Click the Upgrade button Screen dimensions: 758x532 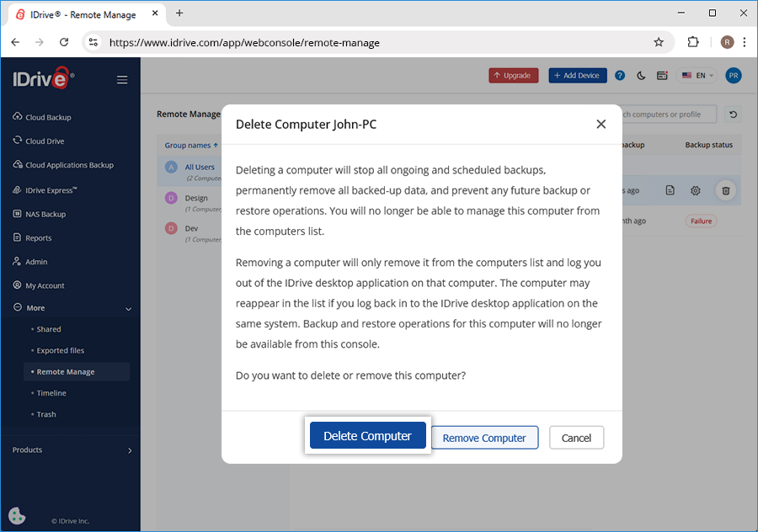pos(514,76)
